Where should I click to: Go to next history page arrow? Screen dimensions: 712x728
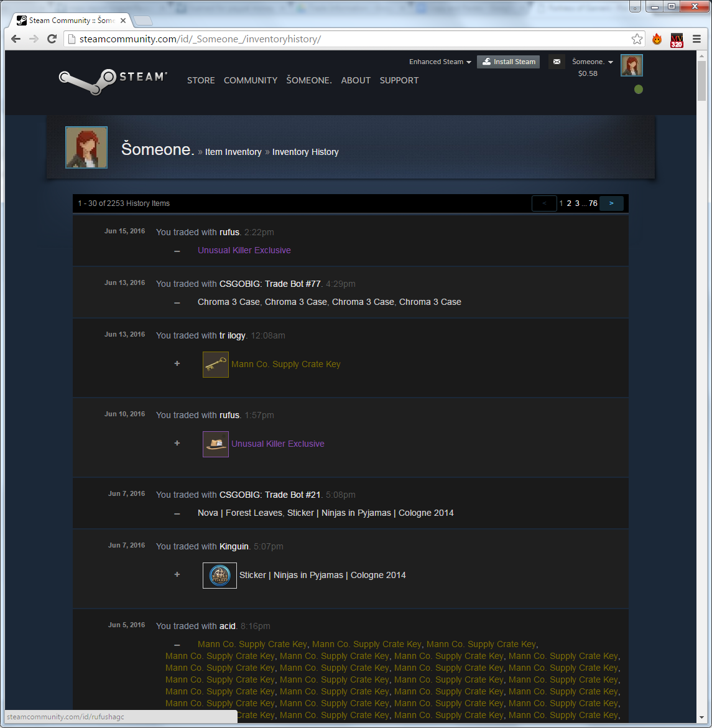611,203
